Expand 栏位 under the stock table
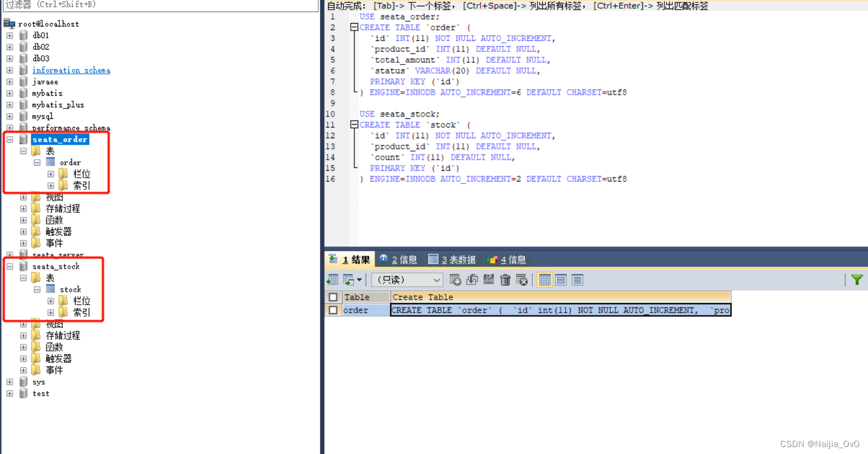Screen dimensions: 868x454 click(x=51, y=301)
